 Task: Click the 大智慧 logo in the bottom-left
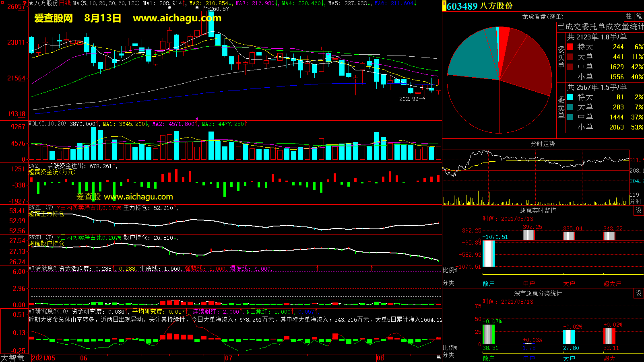13,358
